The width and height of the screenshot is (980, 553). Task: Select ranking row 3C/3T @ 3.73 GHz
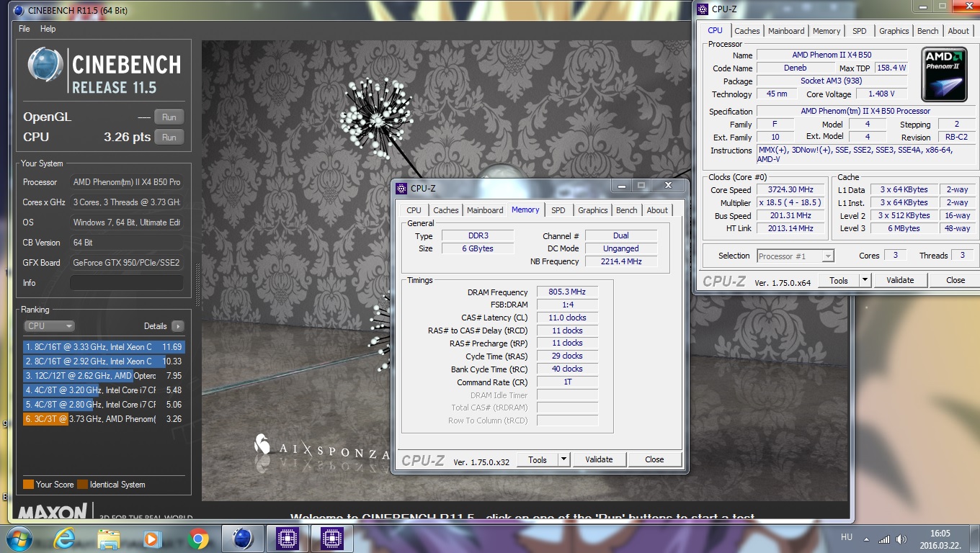coord(102,419)
